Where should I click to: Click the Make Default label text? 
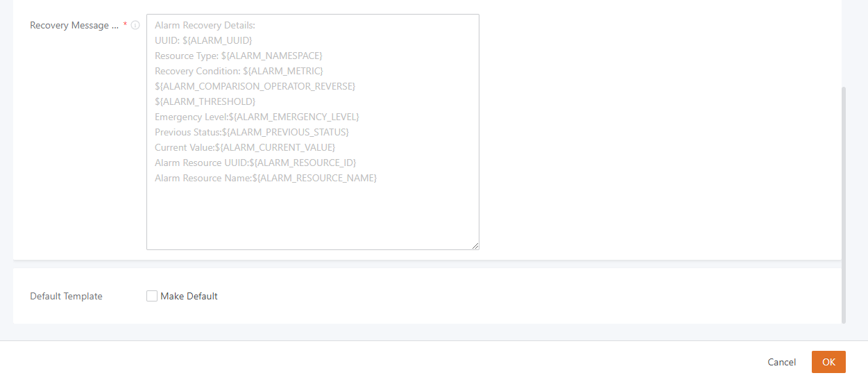pyautogui.click(x=189, y=296)
